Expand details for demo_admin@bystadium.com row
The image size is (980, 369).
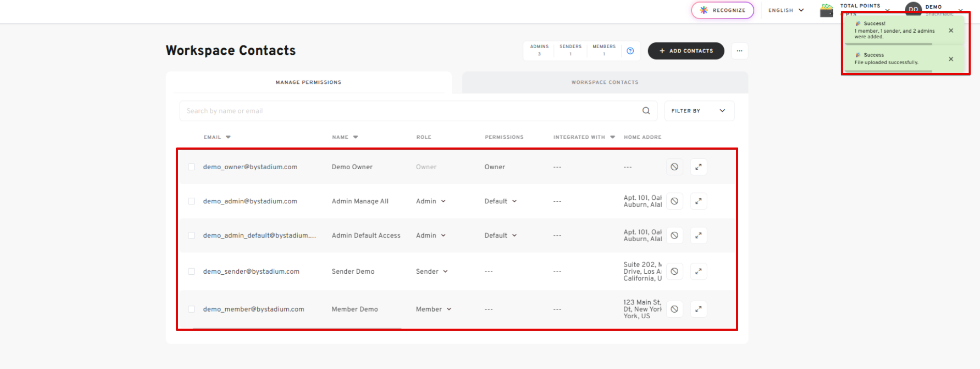pyautogui.click(x=698, y=201)
